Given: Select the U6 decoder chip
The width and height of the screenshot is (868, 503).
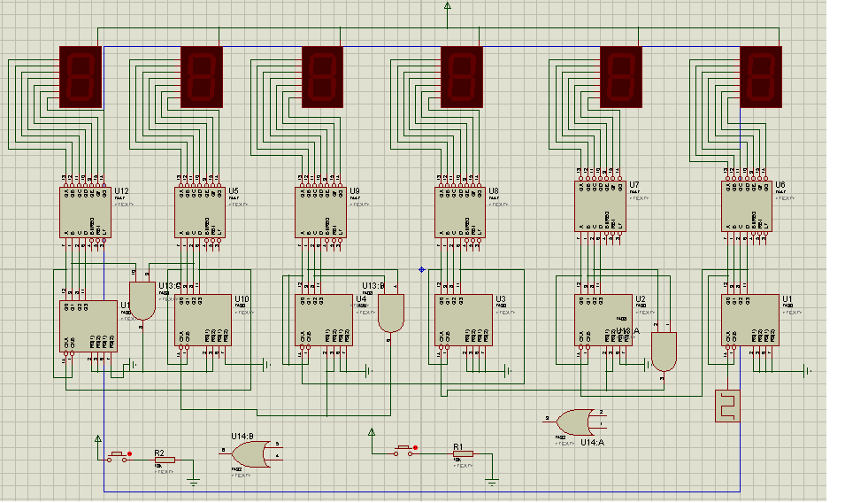Looking at the screenshot, I should pyautogui.click(x=746, y=206).
